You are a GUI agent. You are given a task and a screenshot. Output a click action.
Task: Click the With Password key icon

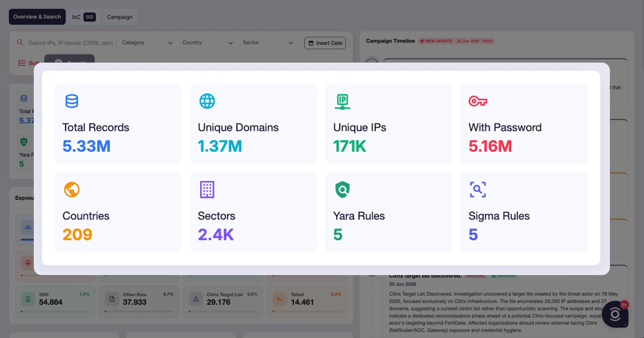tap(478, 101)
